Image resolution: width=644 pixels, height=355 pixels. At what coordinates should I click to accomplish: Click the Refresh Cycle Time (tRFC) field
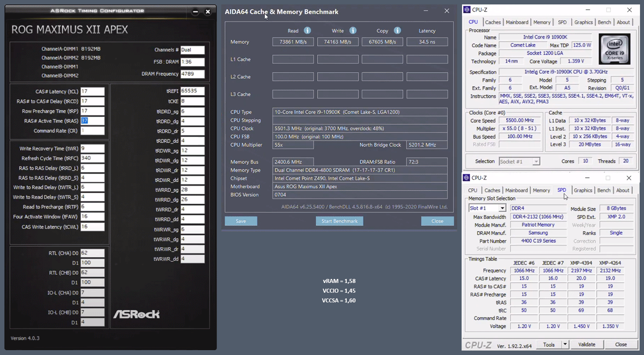pos(92,158)
